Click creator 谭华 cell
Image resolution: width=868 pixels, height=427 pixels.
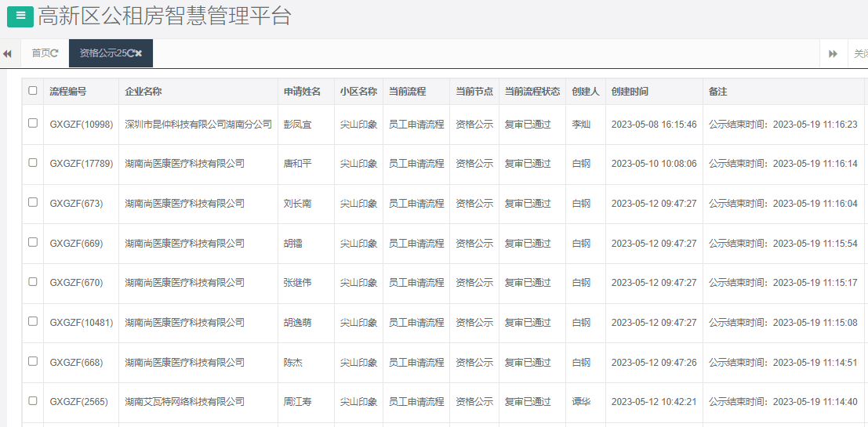pos(581,402)
